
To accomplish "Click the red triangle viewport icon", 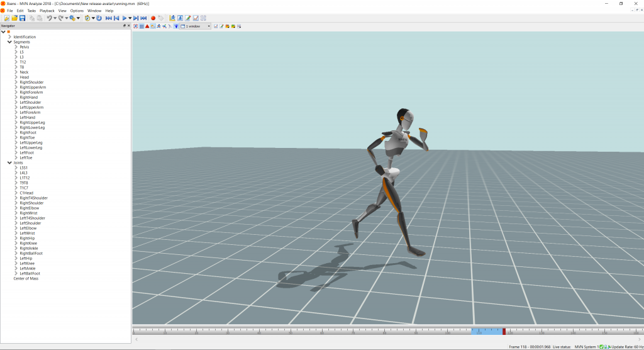I will tap(147, 26).
